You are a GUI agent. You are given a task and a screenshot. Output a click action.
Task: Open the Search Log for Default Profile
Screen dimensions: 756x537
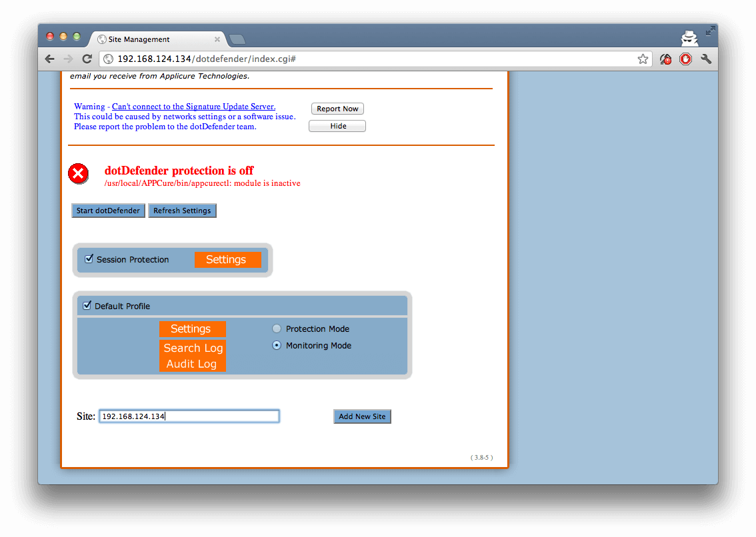pos(193,348)
